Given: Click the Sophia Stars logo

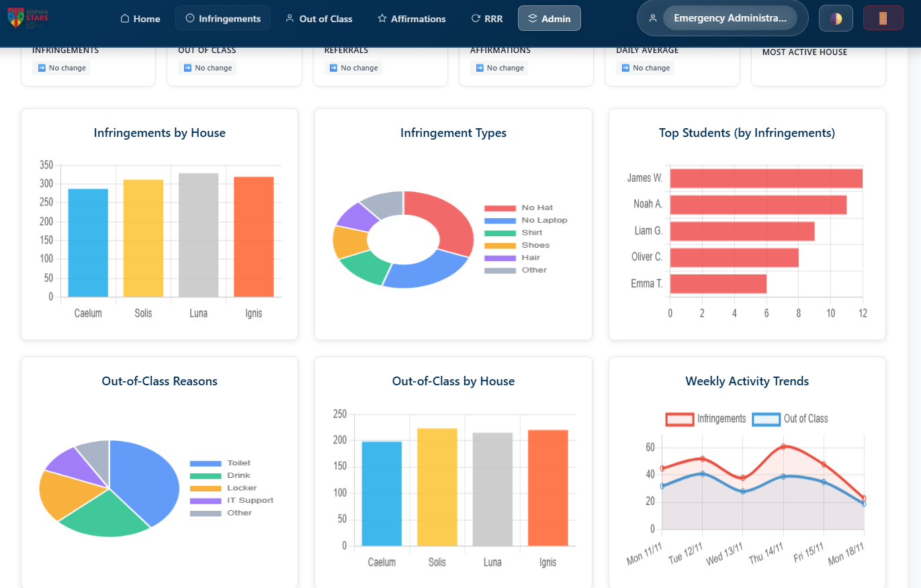Looking at the screenshot, I should point(28,18).
